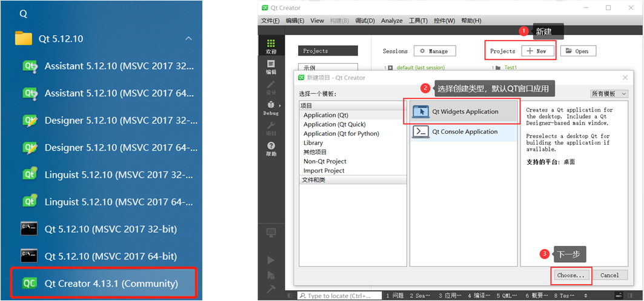Image resolution: width=644 pixels, height=301 pixels.
Task: Switch to Edit (编辑) mode
Action: (x=271, y=67)
